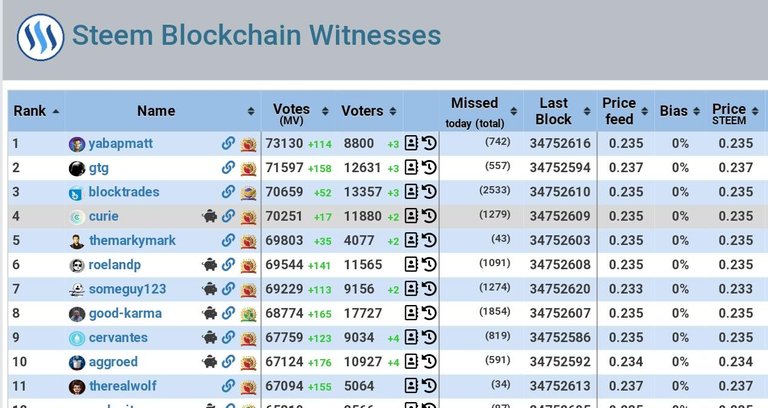Open therealwolf witness profile link

click(122, 386)
